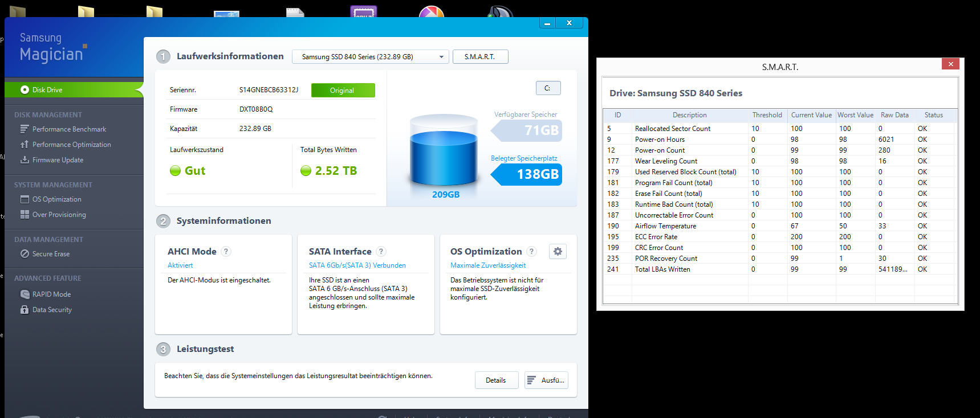
Task: Open RAPID Mode
Action: (51, 294)
